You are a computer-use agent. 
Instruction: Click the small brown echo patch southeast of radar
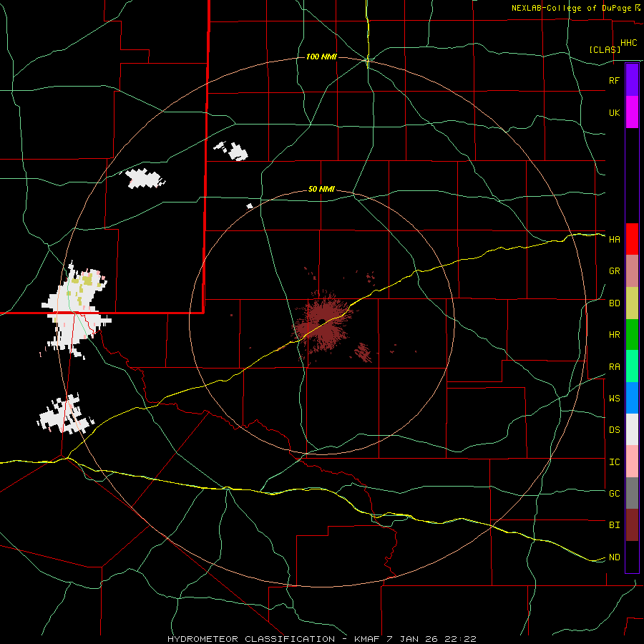pyautogui.click(x=363, y=352)
